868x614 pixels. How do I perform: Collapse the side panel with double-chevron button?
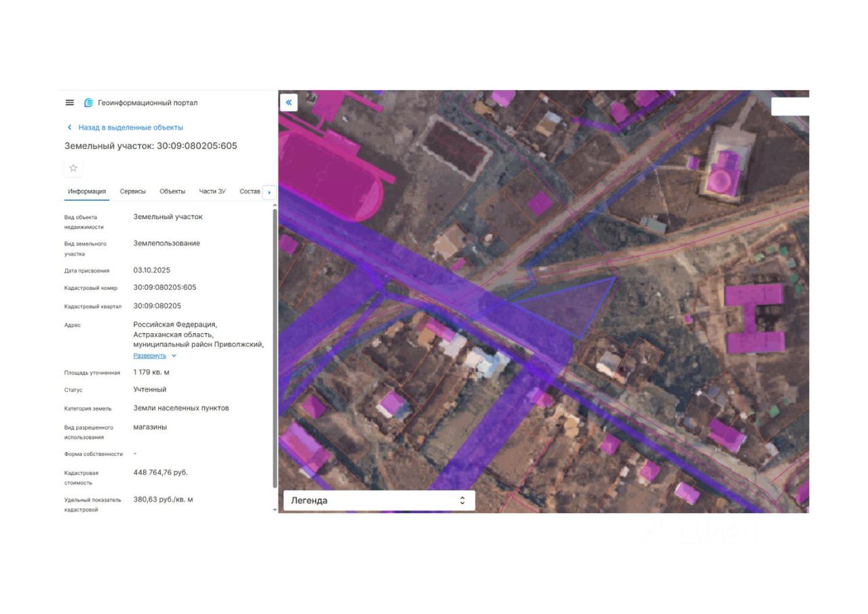click(x=288, y=102)
